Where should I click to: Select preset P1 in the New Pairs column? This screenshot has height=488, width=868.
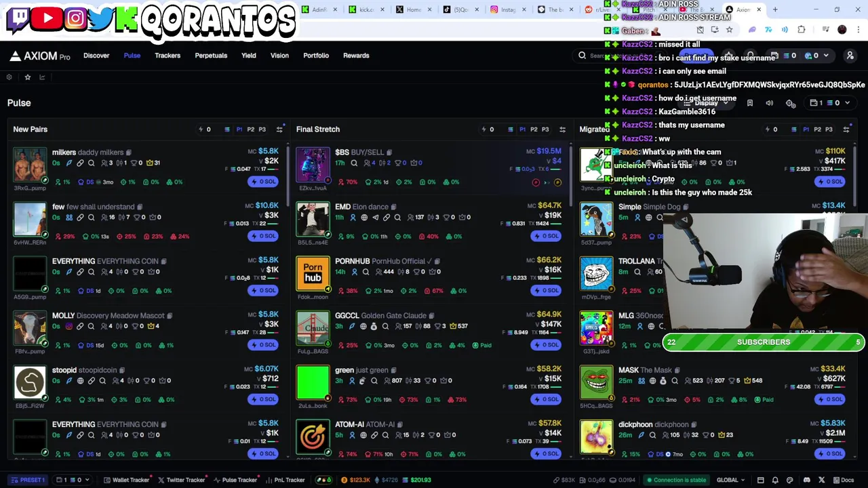click(239, 129)
